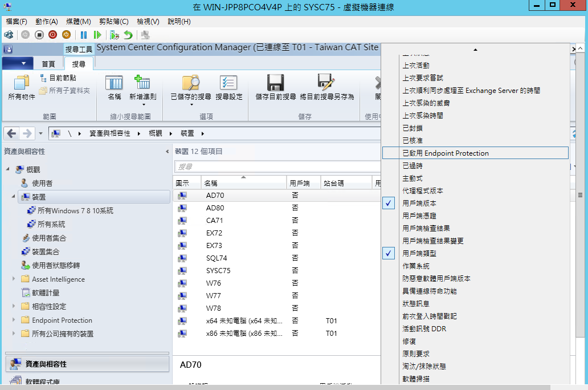Collapse the 資產與相容性 navigation pane
This screenshot has height=390, width=588.
click(x=168, y=151)
